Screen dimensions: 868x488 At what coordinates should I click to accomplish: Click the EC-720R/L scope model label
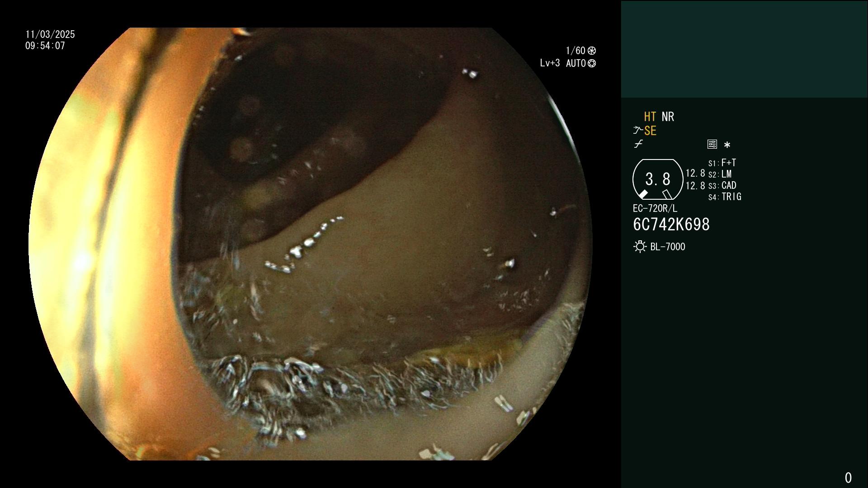coord(655,209)
